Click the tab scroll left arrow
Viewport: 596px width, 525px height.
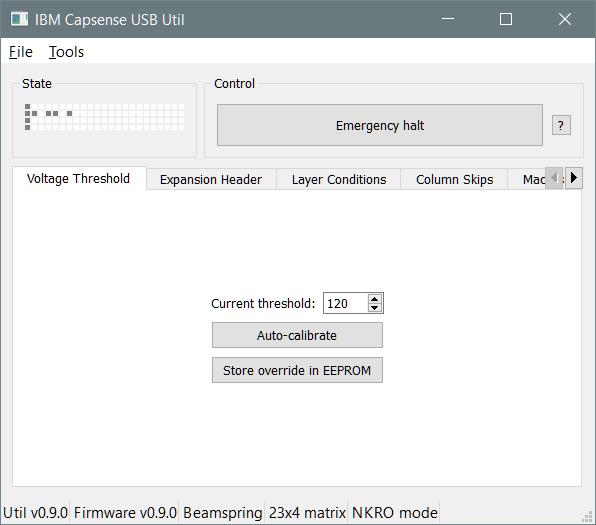tap(554, 178)
